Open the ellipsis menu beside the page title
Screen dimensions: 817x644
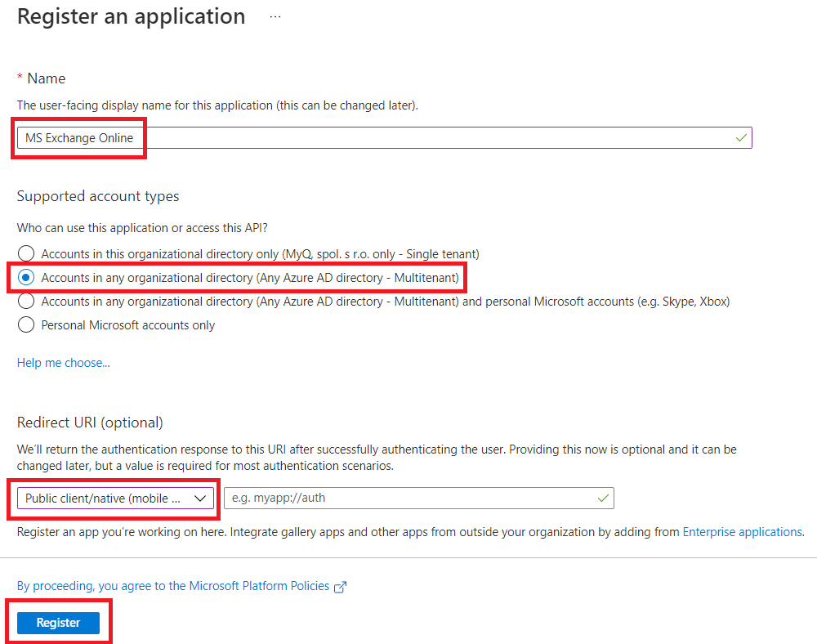tap(275, 16)
